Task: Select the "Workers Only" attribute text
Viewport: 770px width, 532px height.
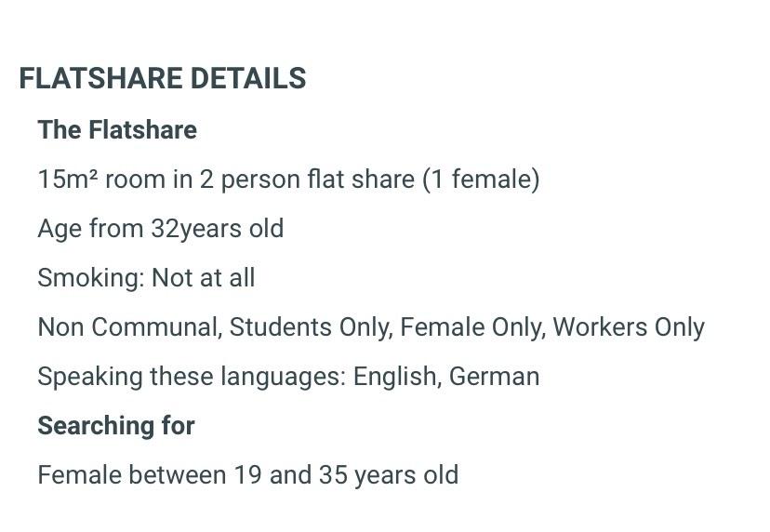Action: coord(629,327)
